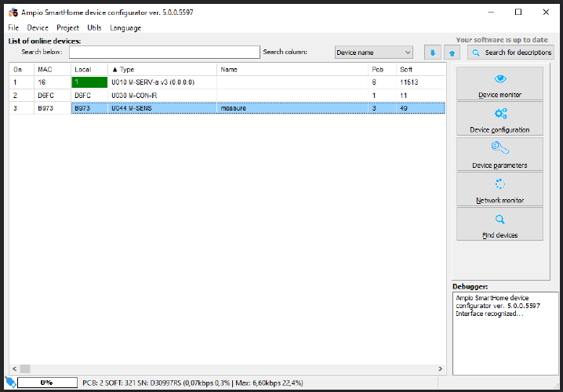The width and height of the screenshot is (563, 392).
Task: Sort by the On column header
Action: pos(21,69)
